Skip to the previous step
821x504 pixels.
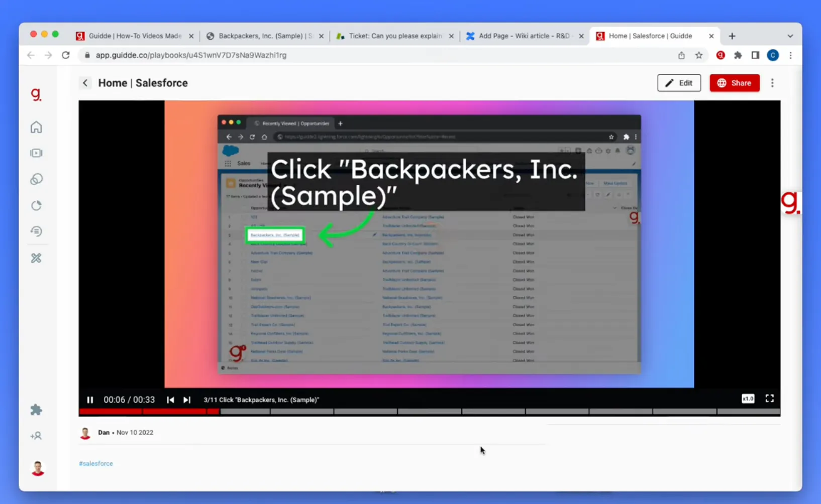170,400
